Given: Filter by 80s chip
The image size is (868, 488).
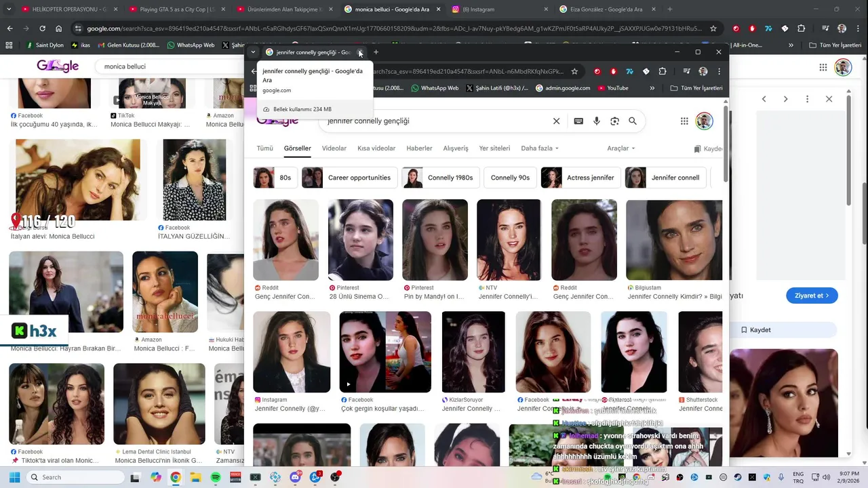Looking at the screenshot, I should [275, 178].
